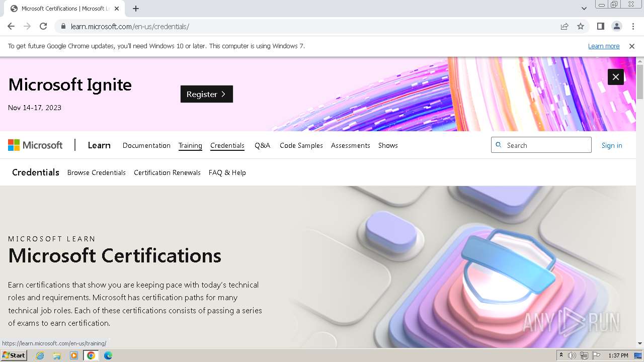Go to Q&A section
The image size is (644, 362).
(263, 145)
